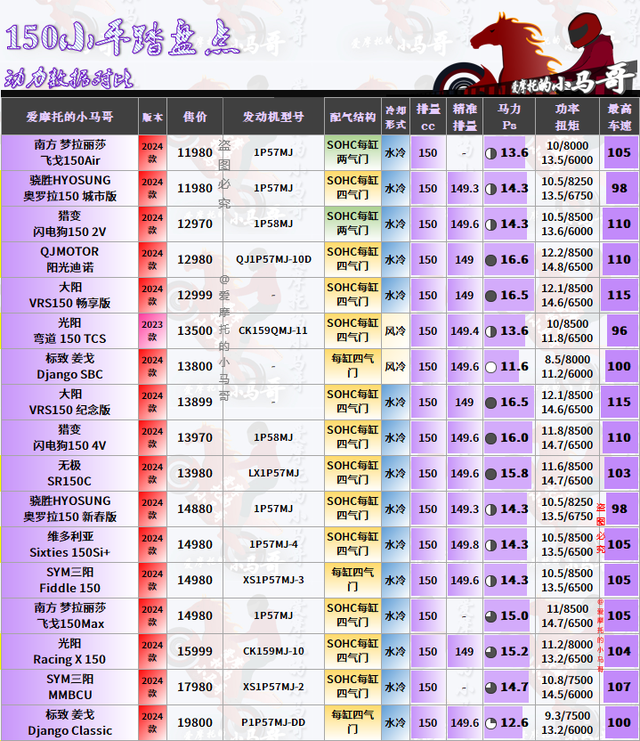Click the 功率扭矩 column header

coord(567,117)
